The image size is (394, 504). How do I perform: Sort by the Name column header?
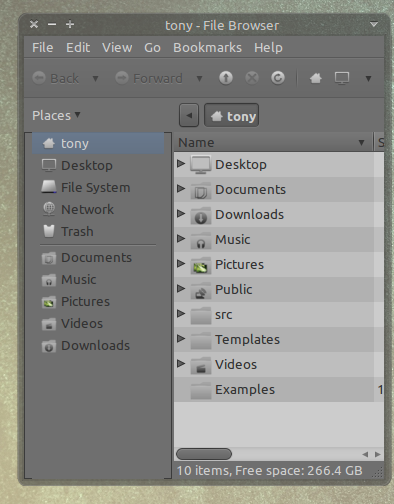(273, 143)
